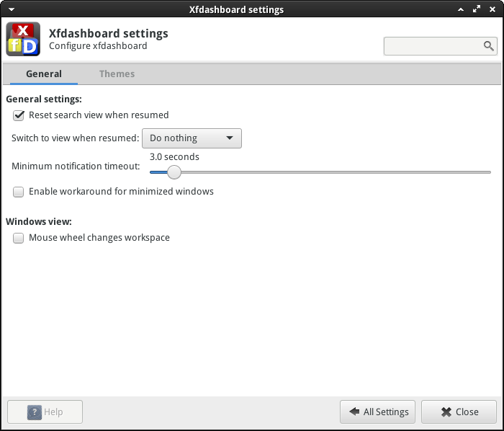Switch to the General tab
The height and width of the screenshot is (431, 504).
tap(44, 74)
